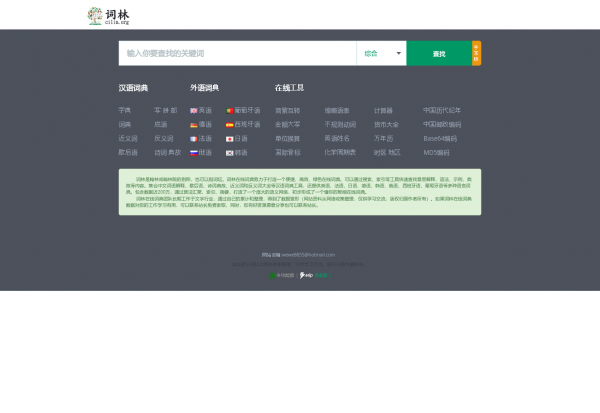This screenshot has width=600, height=413.
Task: Click the Russian flag icon for 俄语
Action: 194,152
